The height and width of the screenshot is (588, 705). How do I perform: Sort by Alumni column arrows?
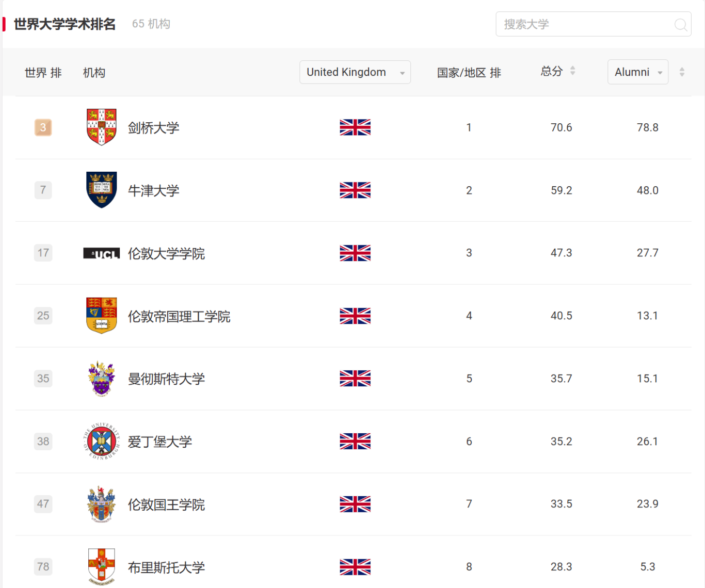click(x=682, y=72)
